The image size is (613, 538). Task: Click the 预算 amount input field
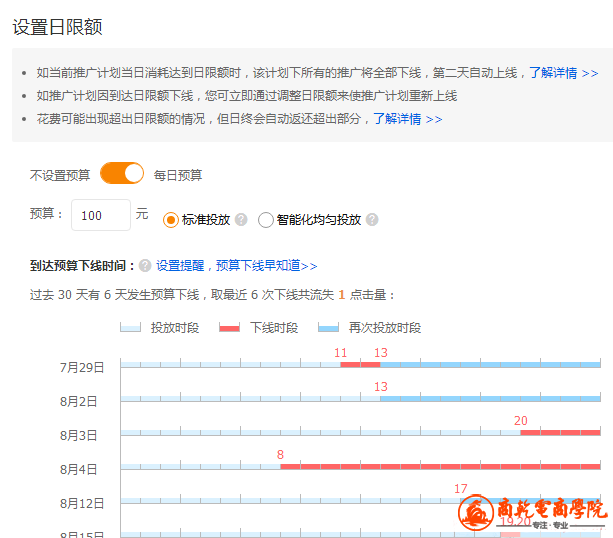pos(101,215)
